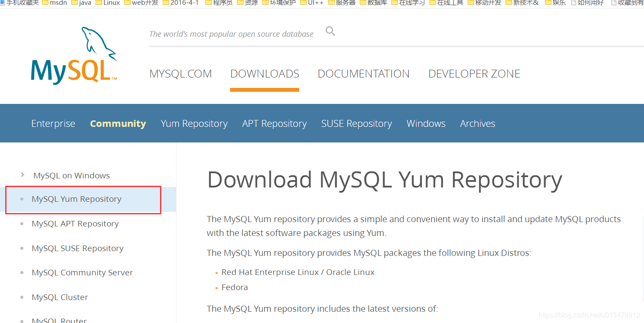Open the 新技术& bookmark folder
644x323 pixels.
click(x=522, y=3)
